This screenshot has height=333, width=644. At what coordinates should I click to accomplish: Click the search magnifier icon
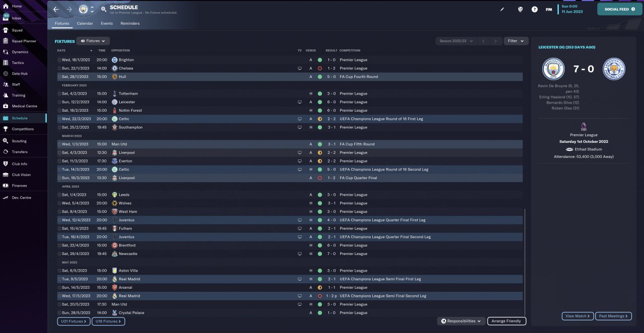[x=104, y=9]
